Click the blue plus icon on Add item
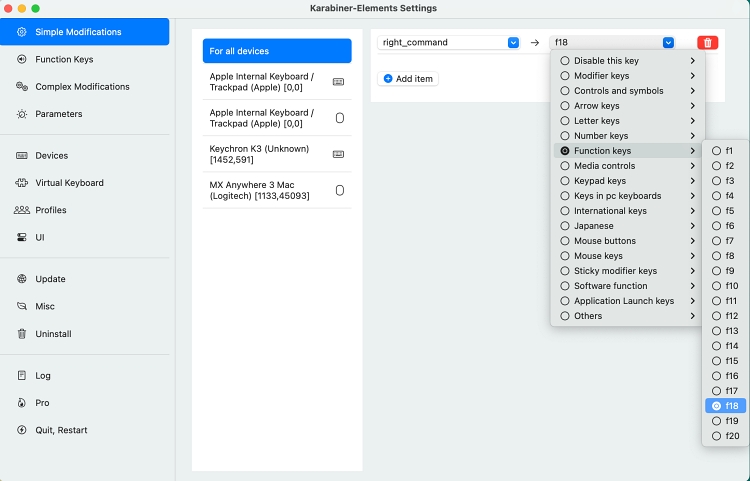750x481 pixels. [x=388, y=78]
